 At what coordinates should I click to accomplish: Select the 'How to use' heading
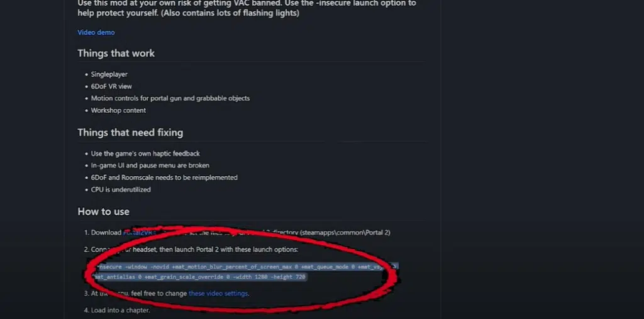(104, 211)
